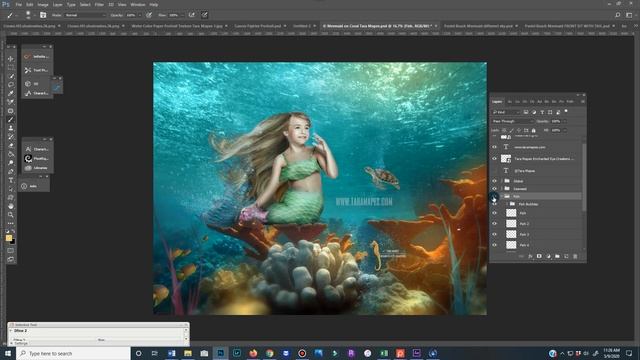Select the Brush tool in the toolbar
The width and height of the screenshot is (640, 360).
(11, 120)
